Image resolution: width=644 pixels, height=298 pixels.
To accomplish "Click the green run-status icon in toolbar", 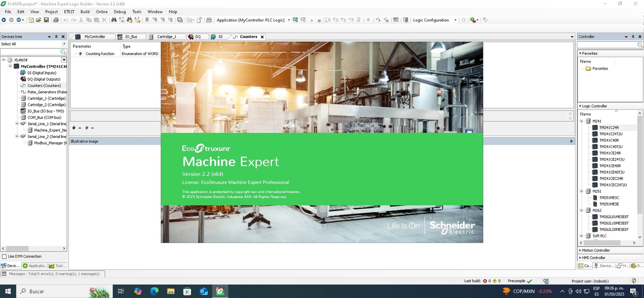I will click(473, 20).
